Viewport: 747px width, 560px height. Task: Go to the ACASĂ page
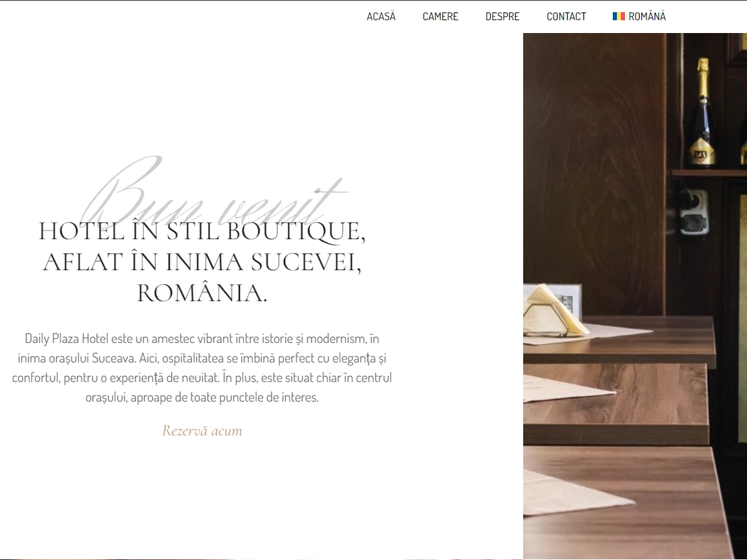381,16
